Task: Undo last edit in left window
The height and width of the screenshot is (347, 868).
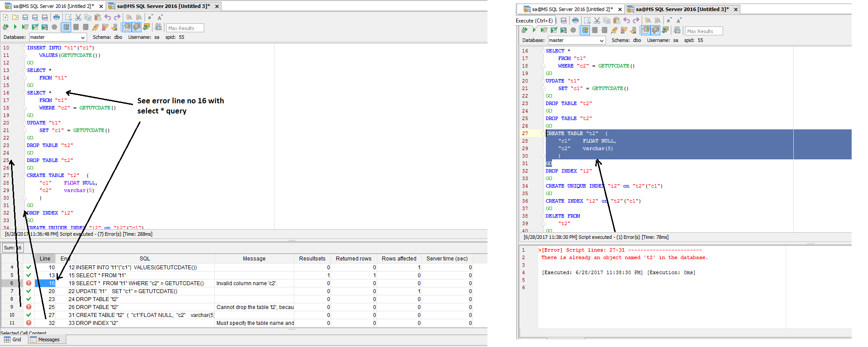Action: click(107, 17)
